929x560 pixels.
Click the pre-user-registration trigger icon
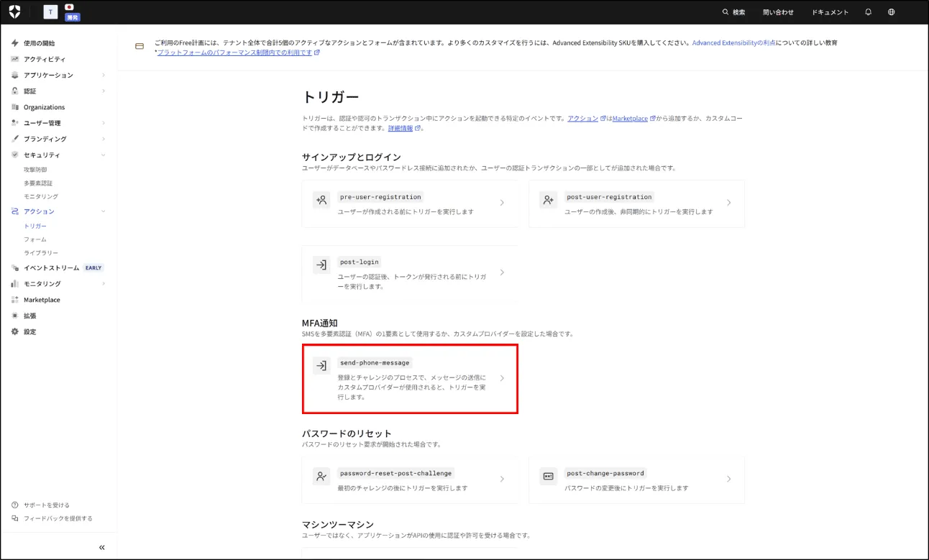point(321,201)
